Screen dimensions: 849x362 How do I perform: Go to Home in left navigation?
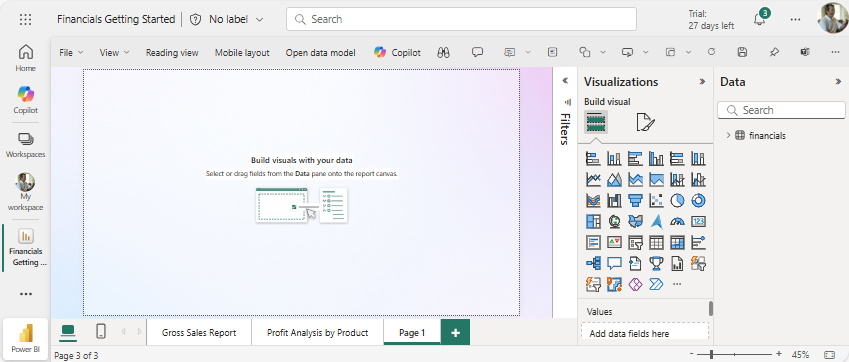pos(25,58)
